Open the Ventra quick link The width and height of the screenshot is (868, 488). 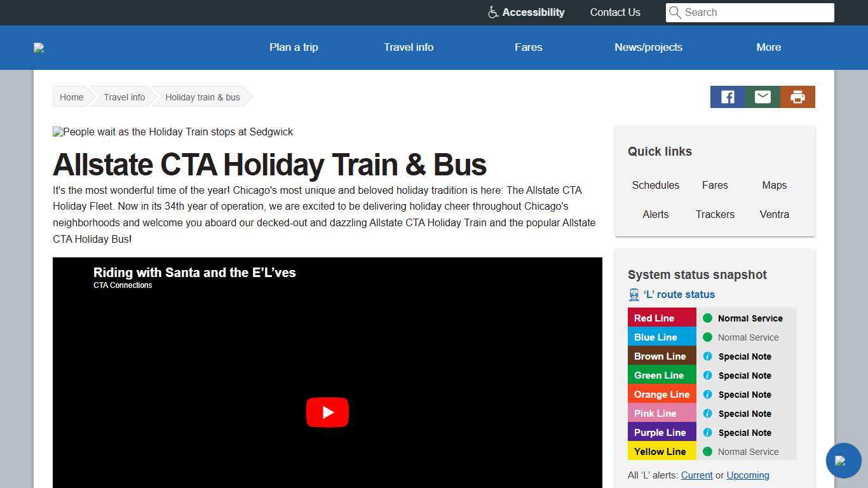[x=774, y=214]
